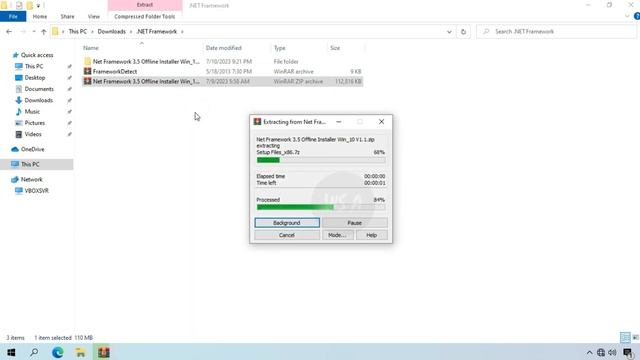Refresh the current folder
640x360 pixels.
463,31
